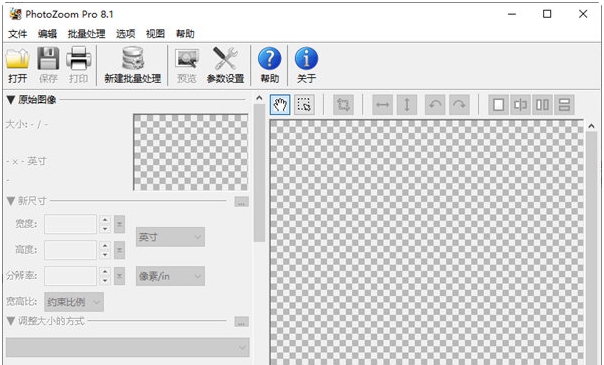This screenshot has width=604, height=365.
Task: Select the dotted selection rectangle tool
Action: (x=304, y=104)
